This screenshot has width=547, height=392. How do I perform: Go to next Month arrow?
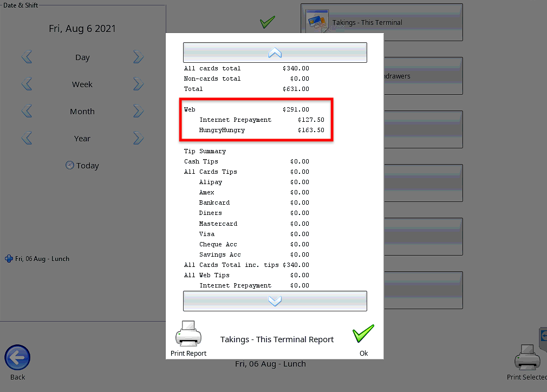[x=138, y=111]
